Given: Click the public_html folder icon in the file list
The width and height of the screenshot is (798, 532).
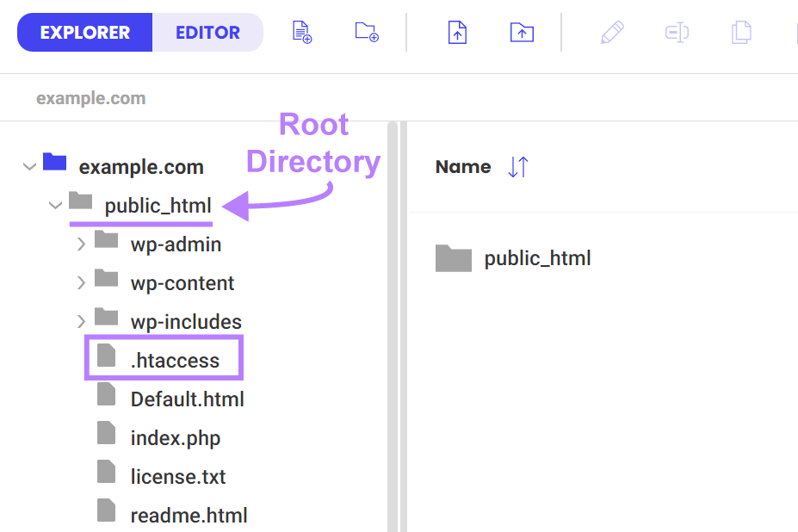Looking at the screenshot, I should coord(454,257).
